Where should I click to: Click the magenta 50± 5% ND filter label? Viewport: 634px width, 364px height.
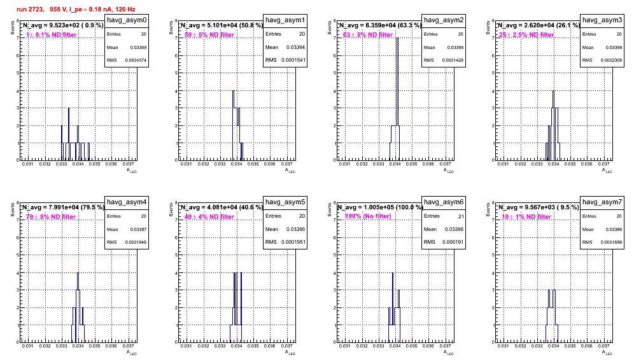(x=209, y=35)
